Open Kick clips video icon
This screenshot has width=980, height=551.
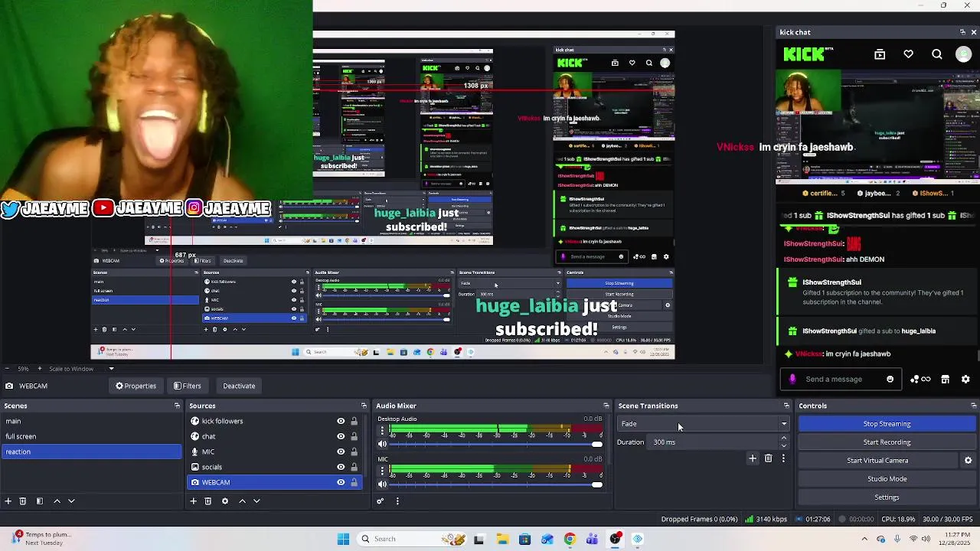880,54
